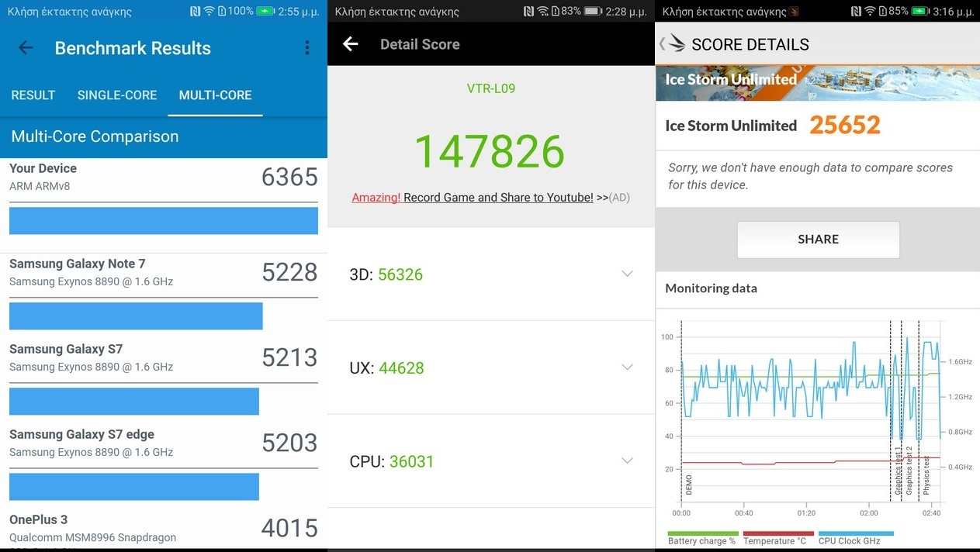The image size is (980, 552).
Task: Tap the VTR-L09 device name
Action: coord(490,88)
